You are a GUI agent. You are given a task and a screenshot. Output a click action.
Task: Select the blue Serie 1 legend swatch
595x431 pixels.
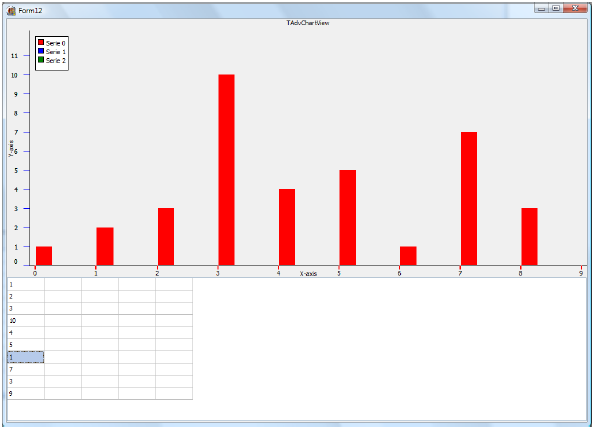[41, 51]
